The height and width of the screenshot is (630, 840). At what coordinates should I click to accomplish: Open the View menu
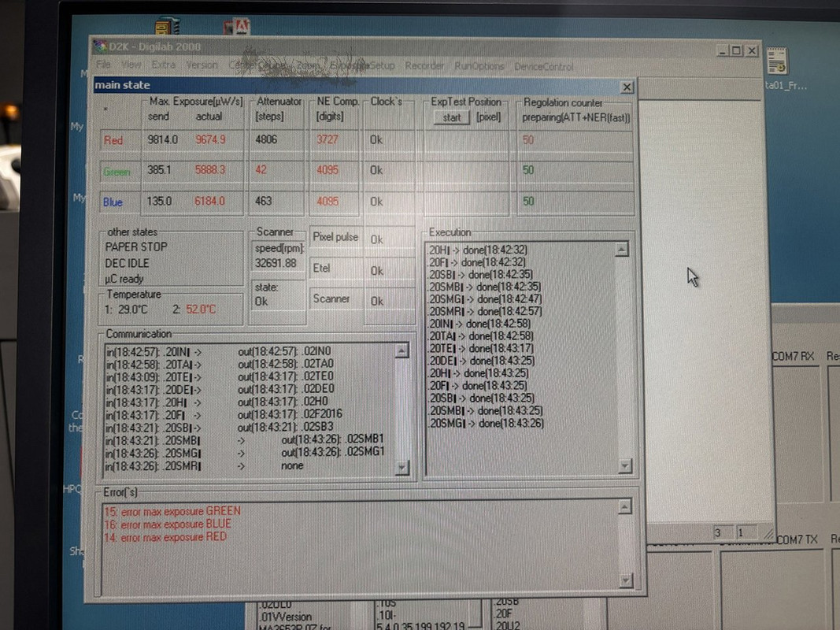coord(131,65)
